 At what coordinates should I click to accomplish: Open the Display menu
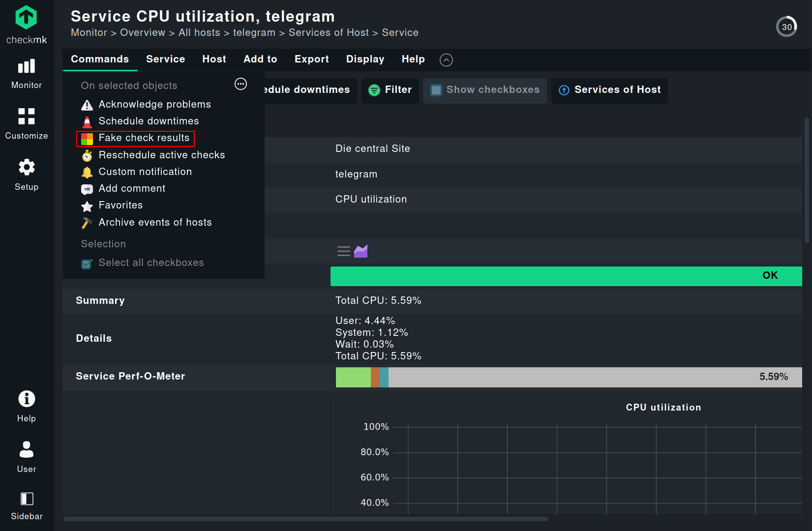pyautogui.click(x=365, y=59)
